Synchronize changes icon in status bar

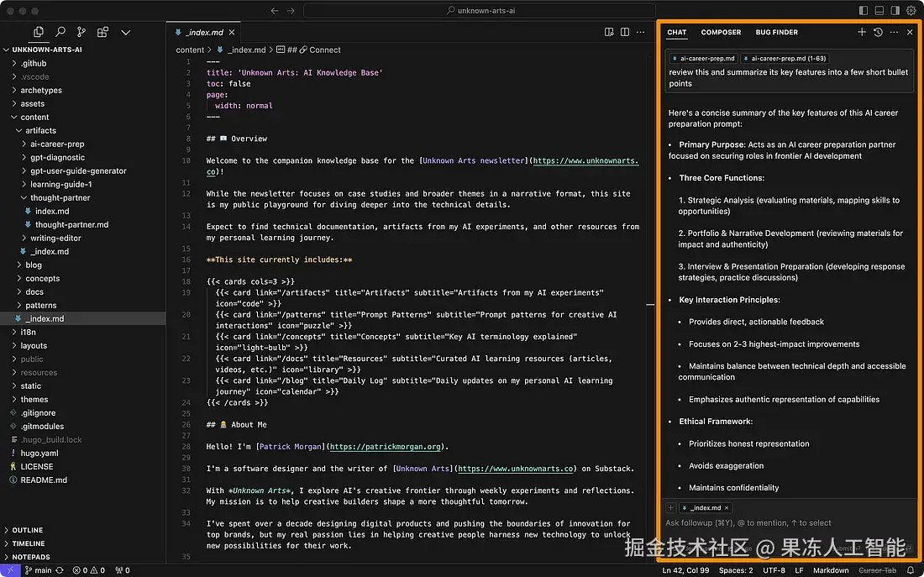60,570
